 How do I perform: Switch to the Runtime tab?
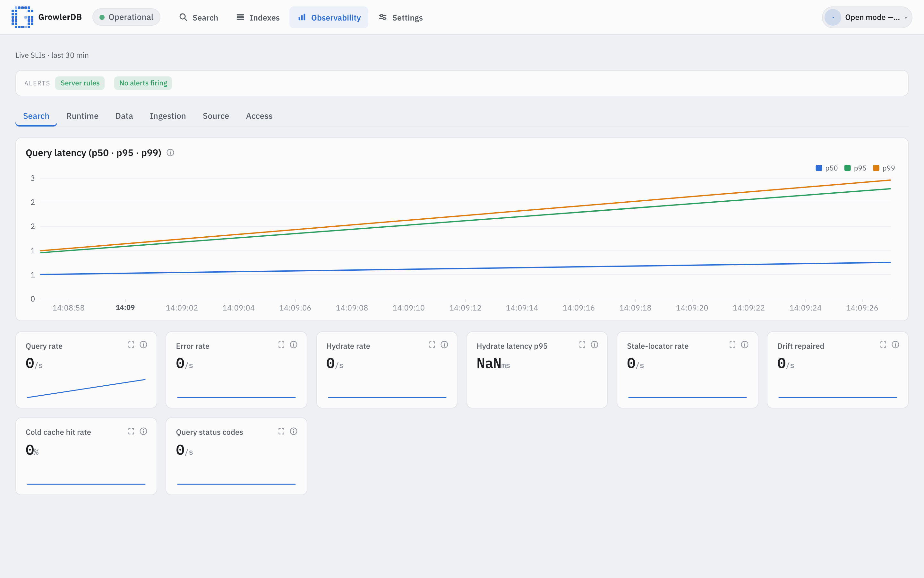82,116
